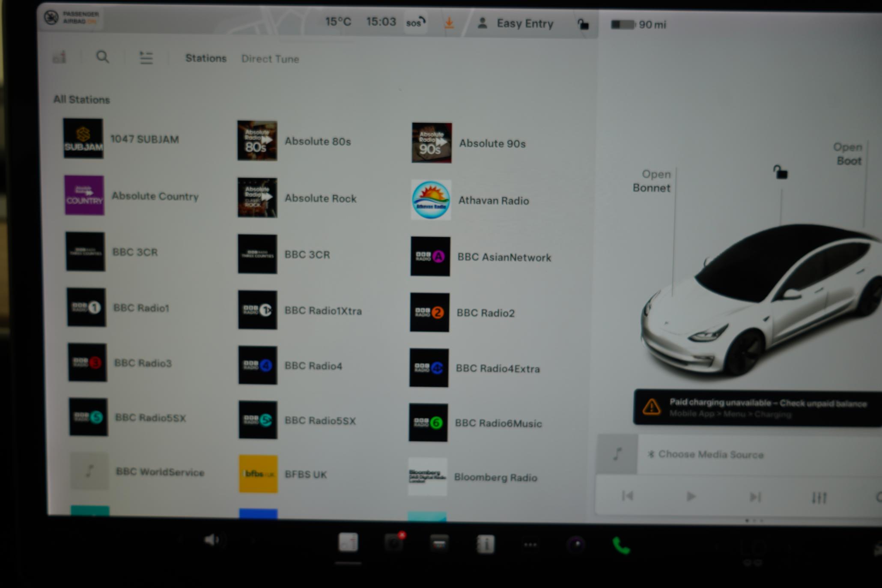This screenshot has width=882, height=588.
Task: Open the Easy Entry driver profile menu
Action: [516, 24]
